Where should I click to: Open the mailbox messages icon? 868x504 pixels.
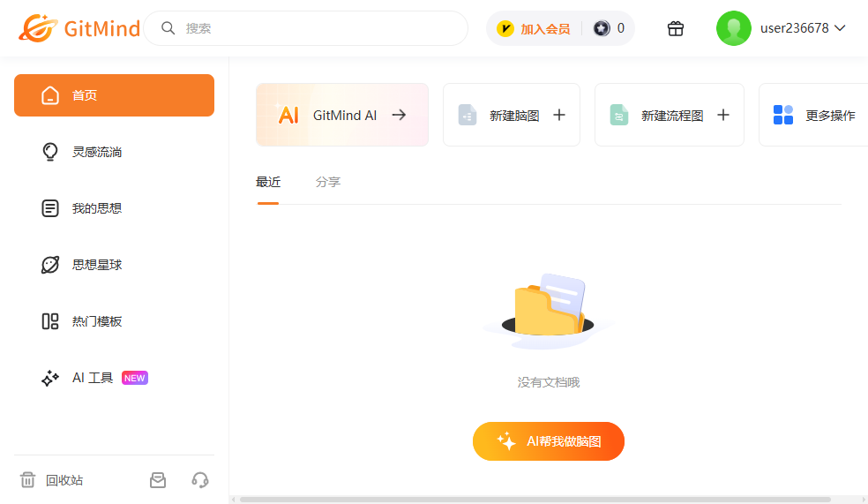(158, 480)
